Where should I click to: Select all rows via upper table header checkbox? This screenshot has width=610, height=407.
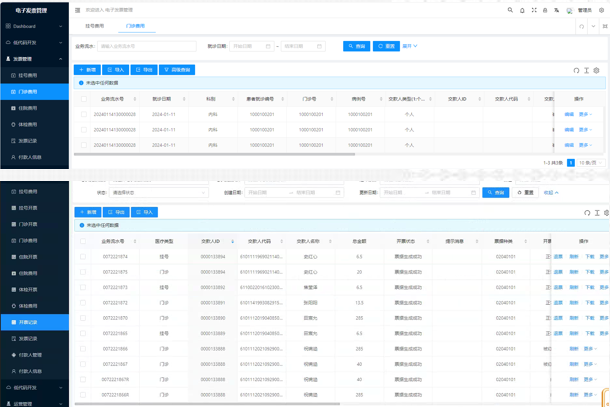[x=84, y=99]
